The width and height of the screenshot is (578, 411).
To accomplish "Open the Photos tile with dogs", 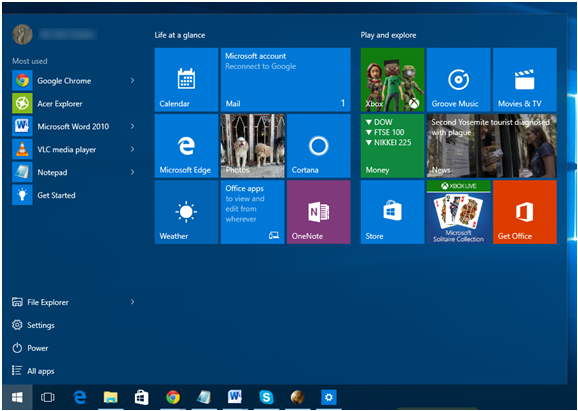I will coord(253,146).
